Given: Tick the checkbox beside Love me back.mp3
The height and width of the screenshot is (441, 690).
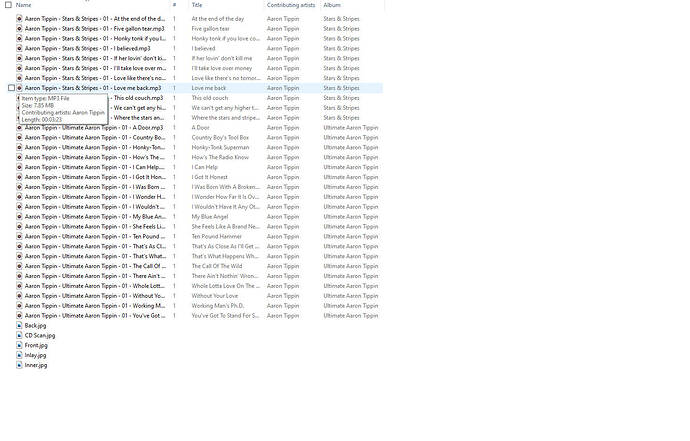Looking at the screenshot, I should click(x=11, y=88).
